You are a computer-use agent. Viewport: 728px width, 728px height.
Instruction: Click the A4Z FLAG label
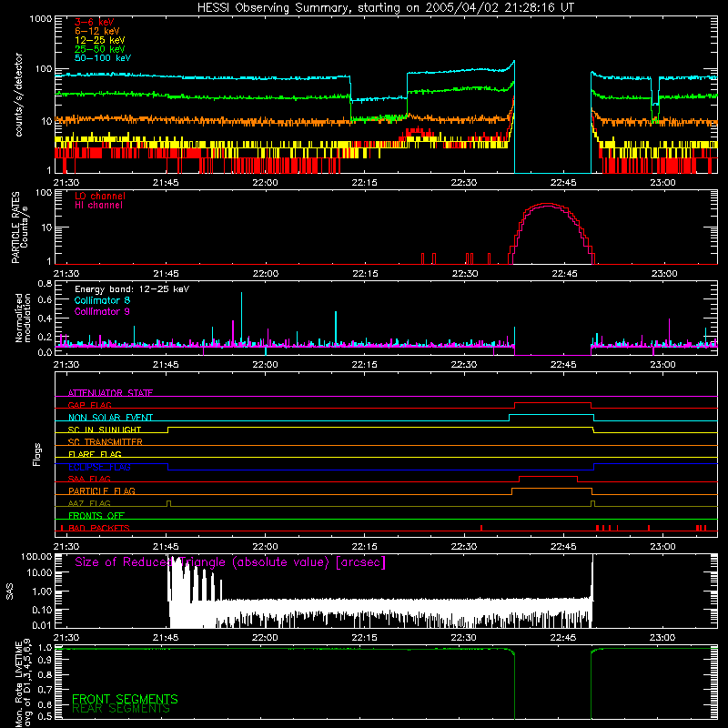pos(89,504)
